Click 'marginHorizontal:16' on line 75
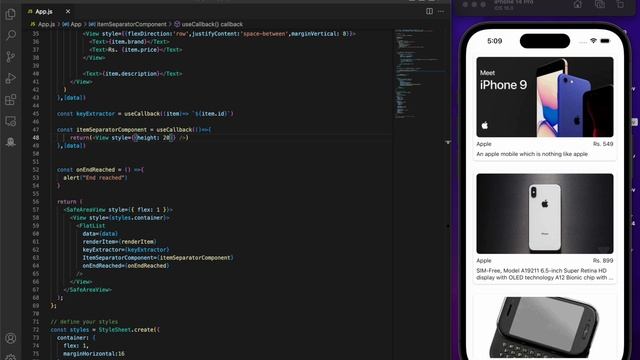 tap(94, 354)
